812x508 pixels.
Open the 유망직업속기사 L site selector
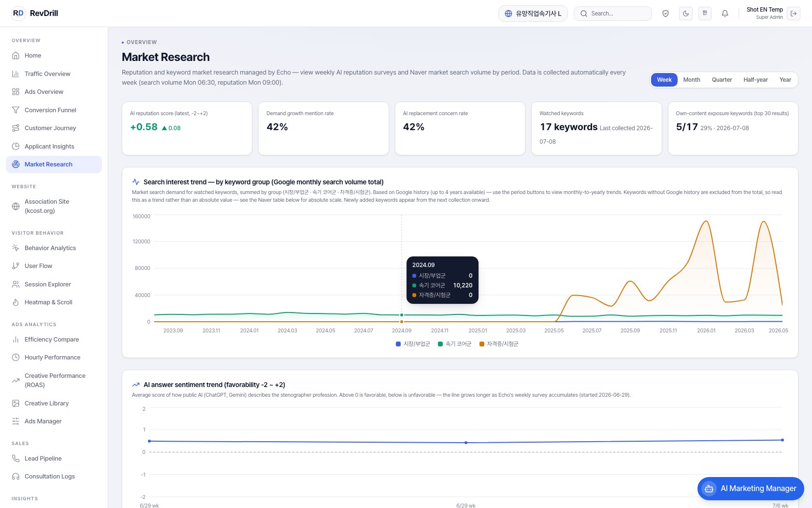coord(533,14)
